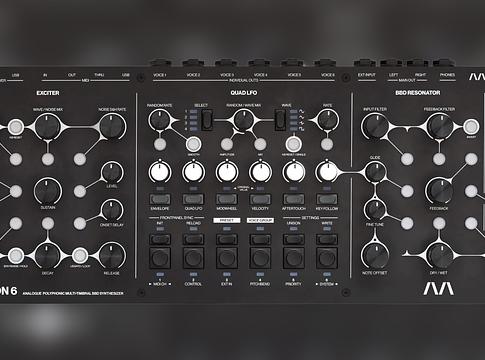The image size is (485, 360).
Task: Click the white knob above Velocity button
Action: pyautogui.click(x=260, y=172)
